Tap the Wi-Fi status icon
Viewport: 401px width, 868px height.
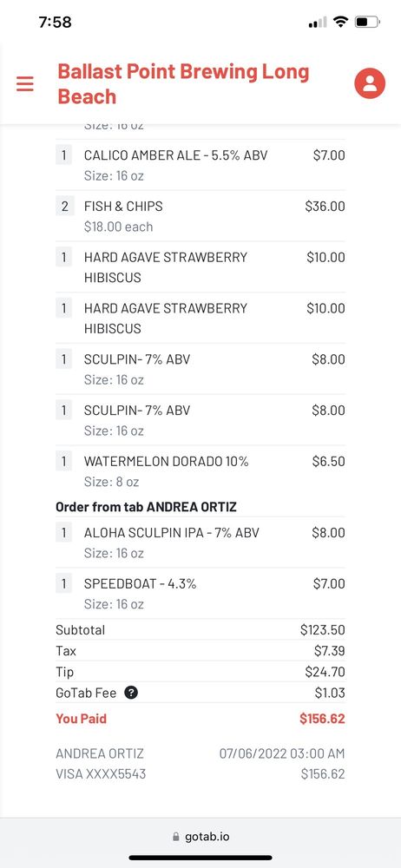[x=340, y=23]
